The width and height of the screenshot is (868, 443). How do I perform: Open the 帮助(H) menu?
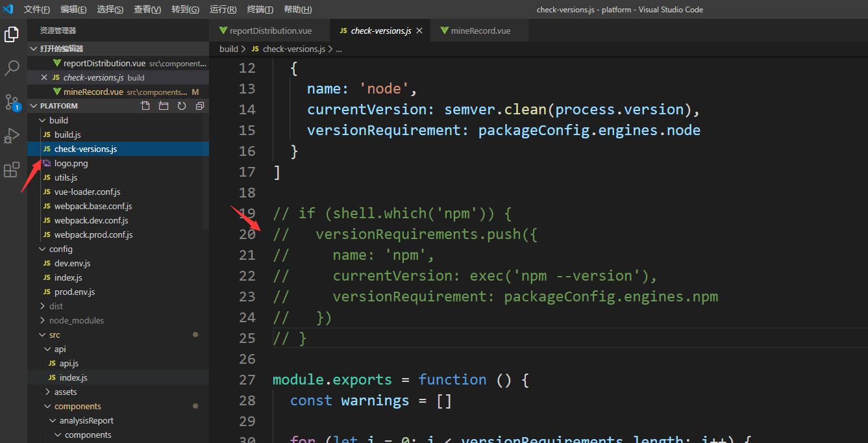[298, 10]
